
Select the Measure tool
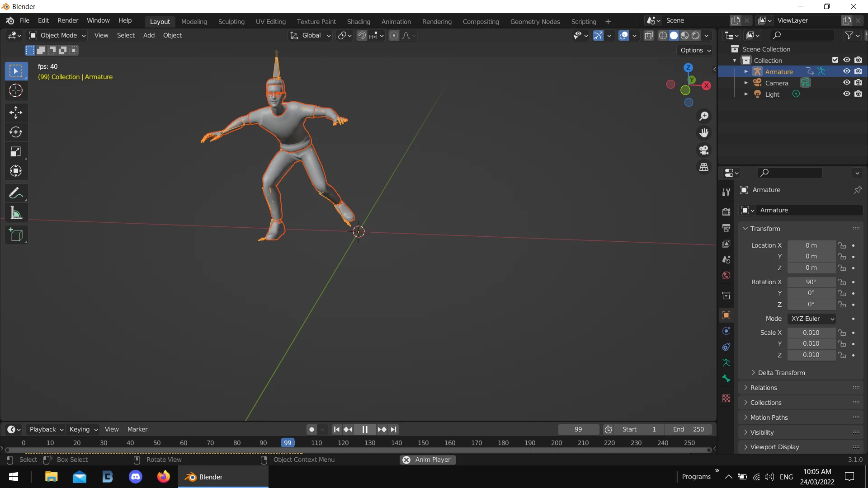16,213
